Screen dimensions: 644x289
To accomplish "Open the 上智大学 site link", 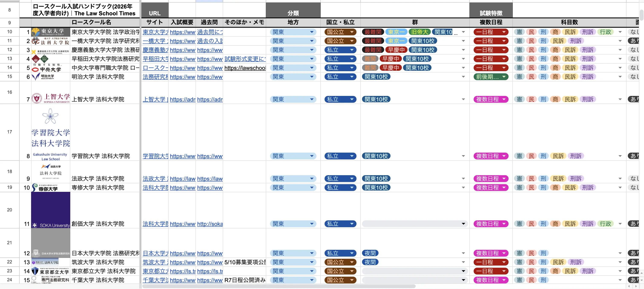I will (x=155, y=99).
